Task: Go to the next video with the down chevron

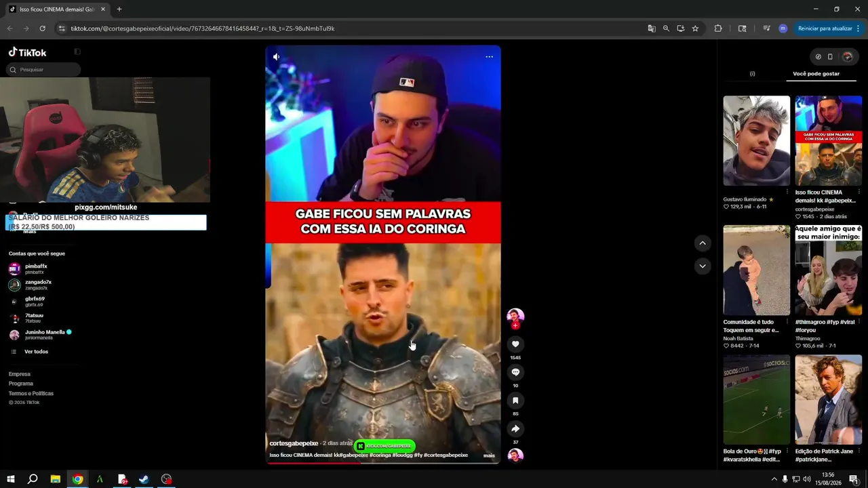Action: click(703, 266)
